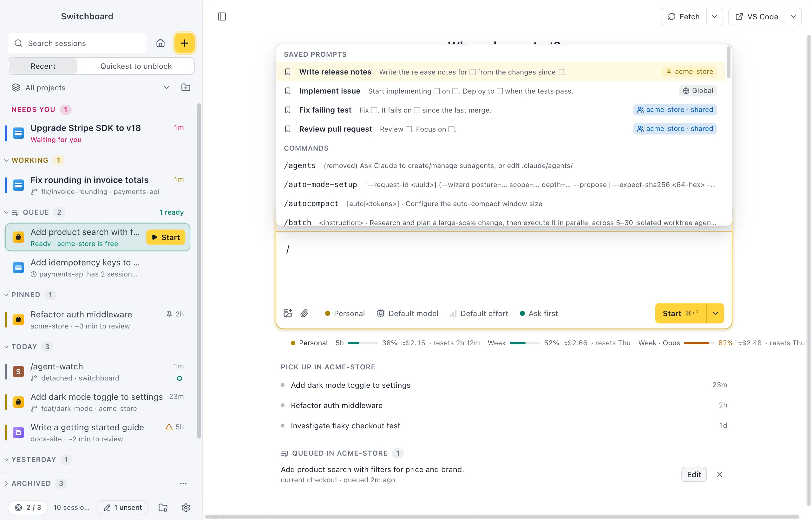
Task: Open settings gear in sidebar footer
Action: pos(186,508)
